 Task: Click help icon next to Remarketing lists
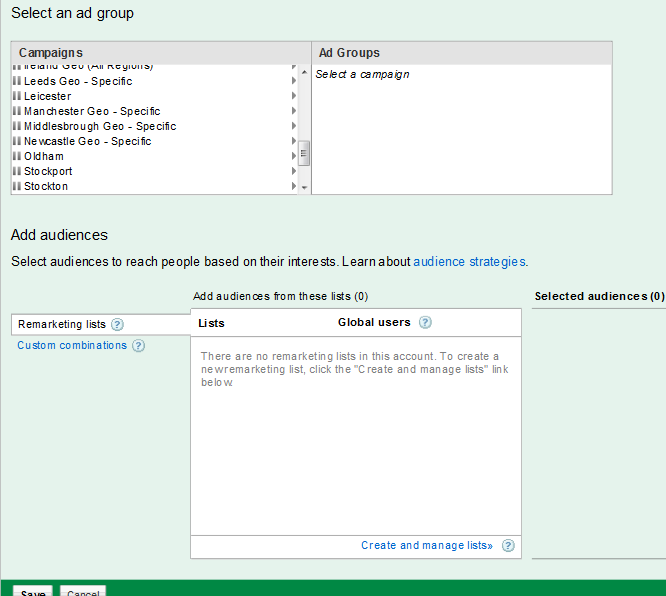tap(117, 324)
